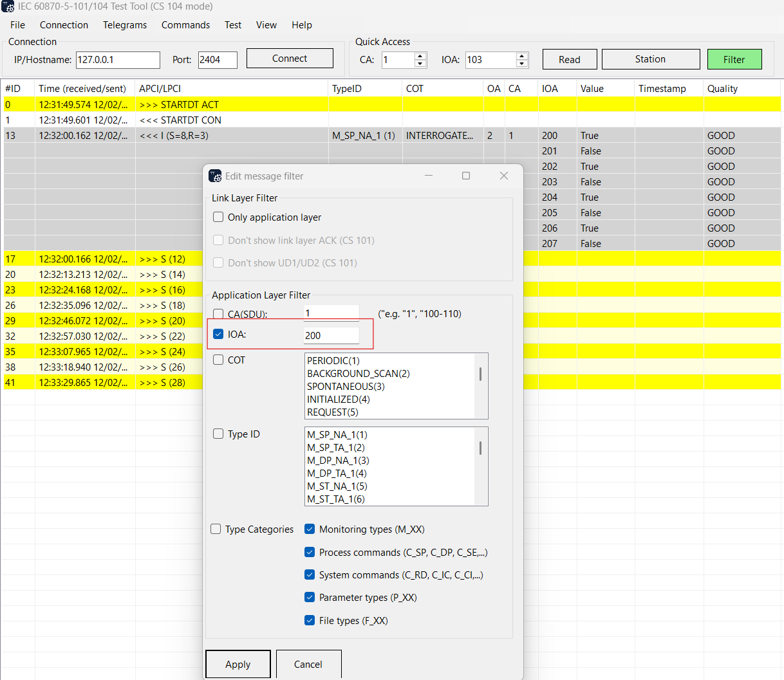Enable Only application layer checkbox
The height and width of the screenshot is (680, 784).
point(218,217)
